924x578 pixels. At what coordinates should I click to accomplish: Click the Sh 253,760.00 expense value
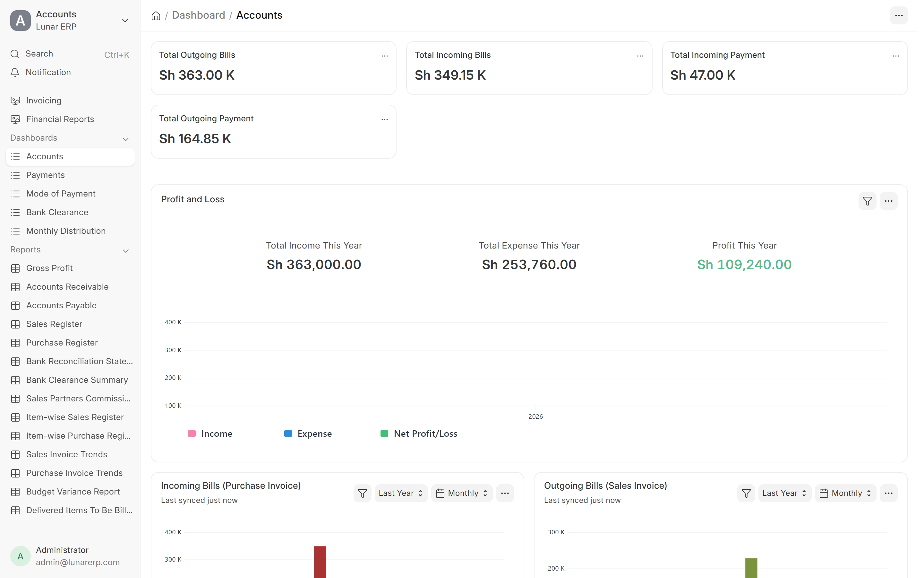click(529, 265)
